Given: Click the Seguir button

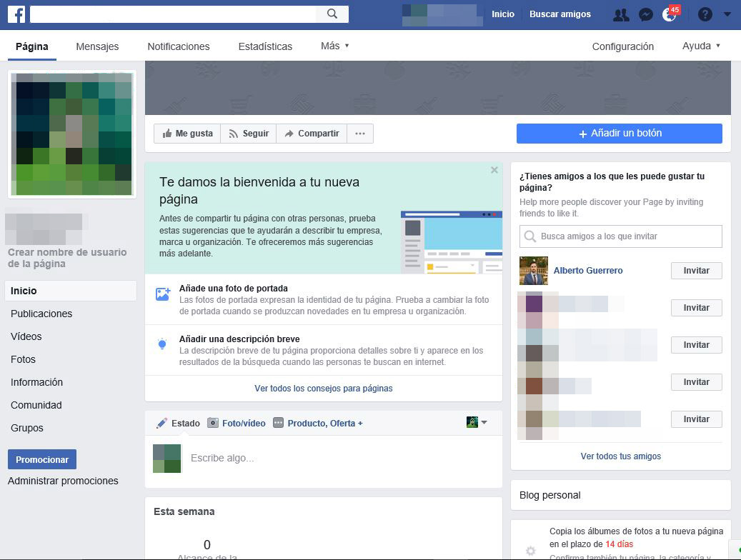Looking at the screenshot, I should [249, 134].
